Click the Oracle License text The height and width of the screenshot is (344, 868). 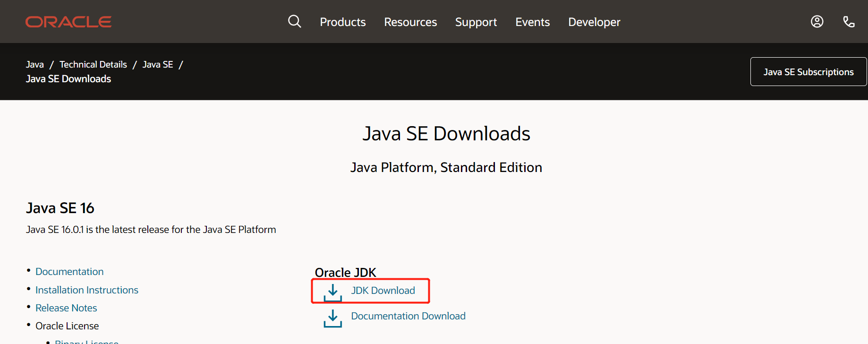click(x=67, y=326)
